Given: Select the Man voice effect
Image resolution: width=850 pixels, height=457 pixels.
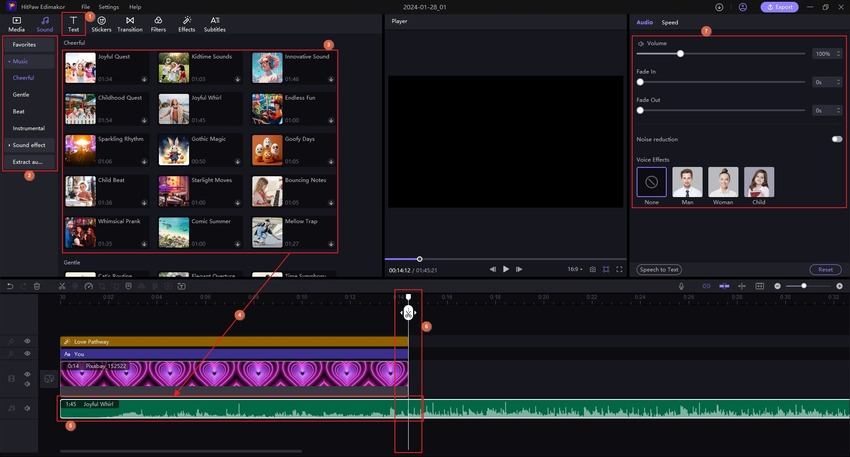Looking at the screenshot, I should 687,182.
